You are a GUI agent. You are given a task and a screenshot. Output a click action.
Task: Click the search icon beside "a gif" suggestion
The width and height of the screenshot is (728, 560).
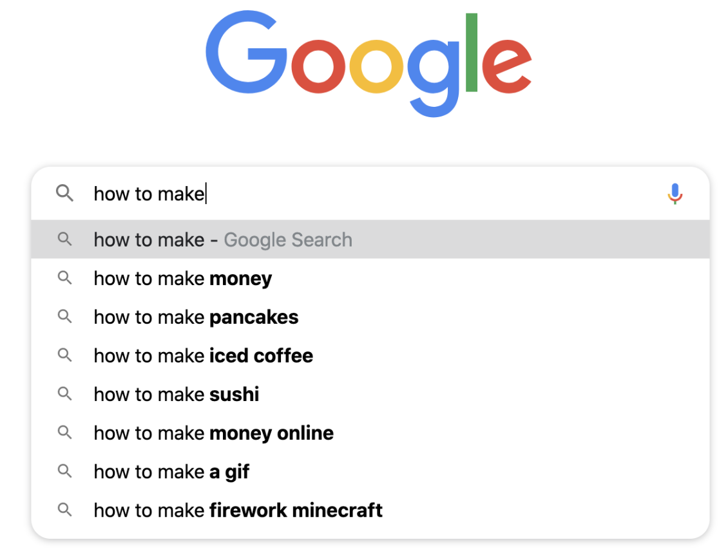point(64,471)
